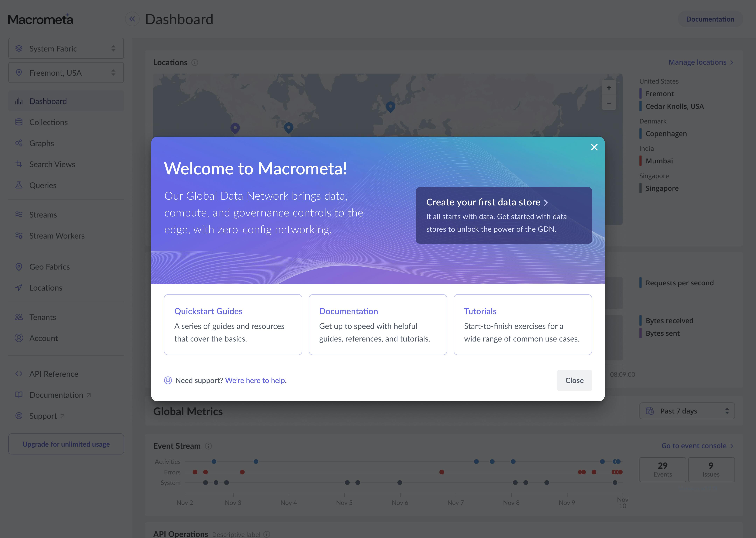Click the info icon next to API Operations
This screenshot has height=538, width=756.
tap(267, 534)
